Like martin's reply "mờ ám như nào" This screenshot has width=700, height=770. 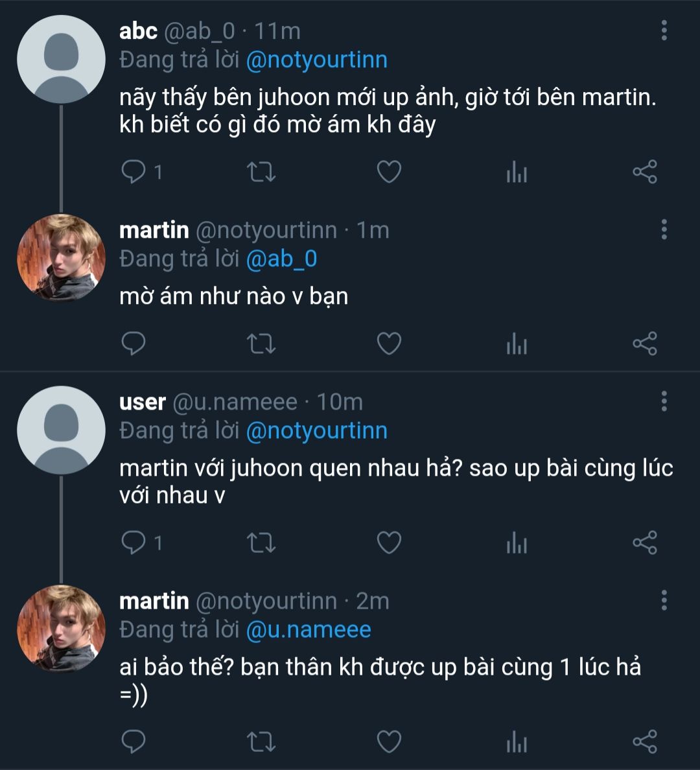pyautogui.click(x=389, y=344)
